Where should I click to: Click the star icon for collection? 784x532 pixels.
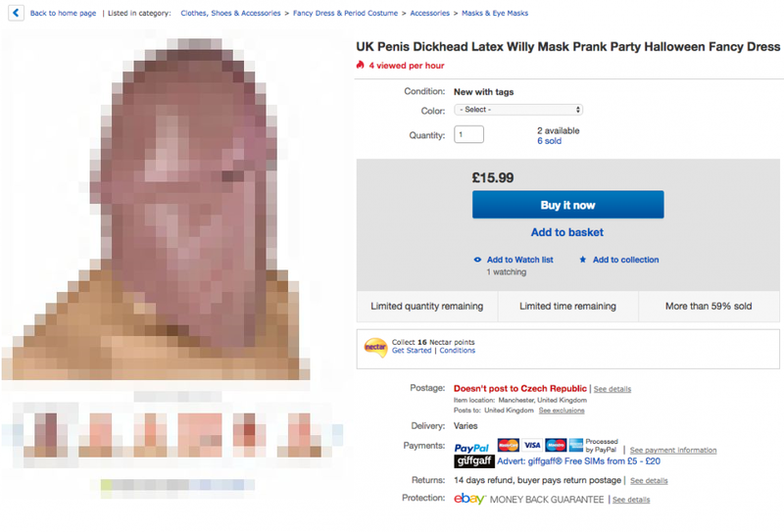coord(583,260)
